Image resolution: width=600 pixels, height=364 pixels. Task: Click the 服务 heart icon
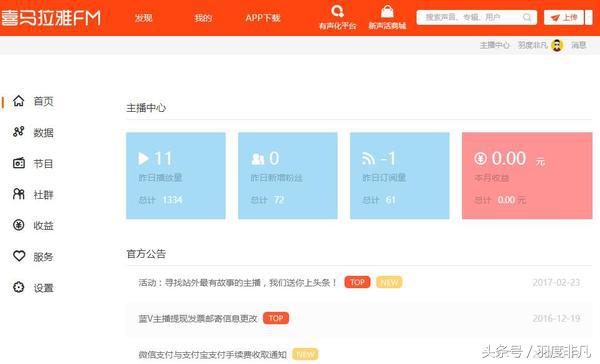pos(19,256)
